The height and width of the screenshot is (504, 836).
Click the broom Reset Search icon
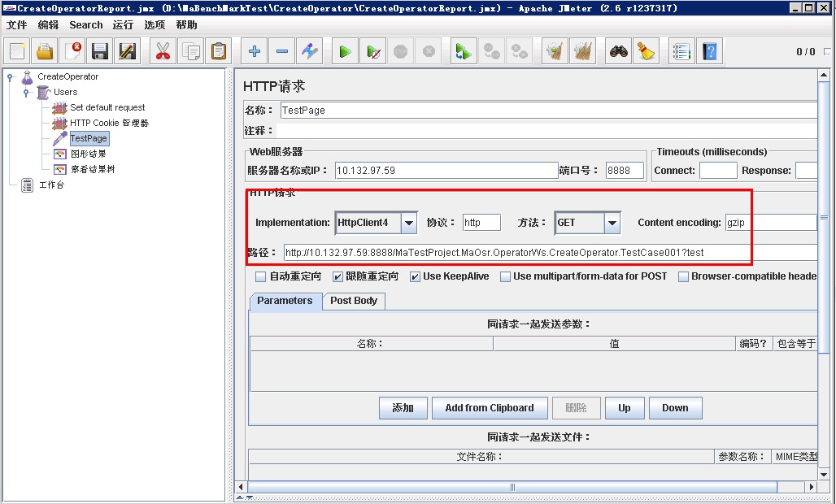(647, 52)
